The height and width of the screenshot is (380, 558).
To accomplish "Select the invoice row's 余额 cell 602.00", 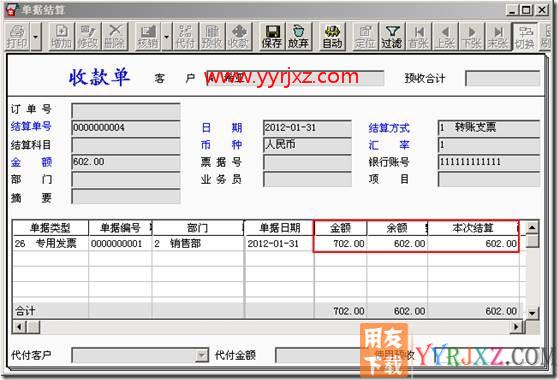I will coord(397,243).
